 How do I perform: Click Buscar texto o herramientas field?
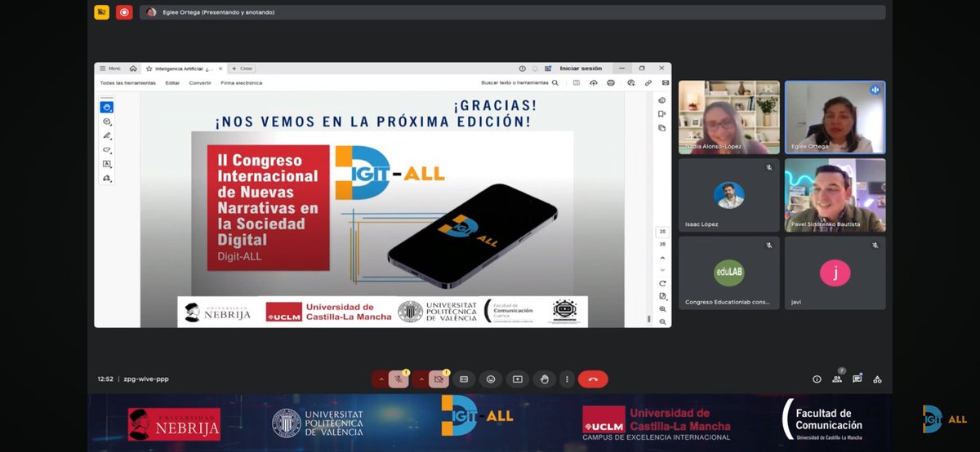515,82
